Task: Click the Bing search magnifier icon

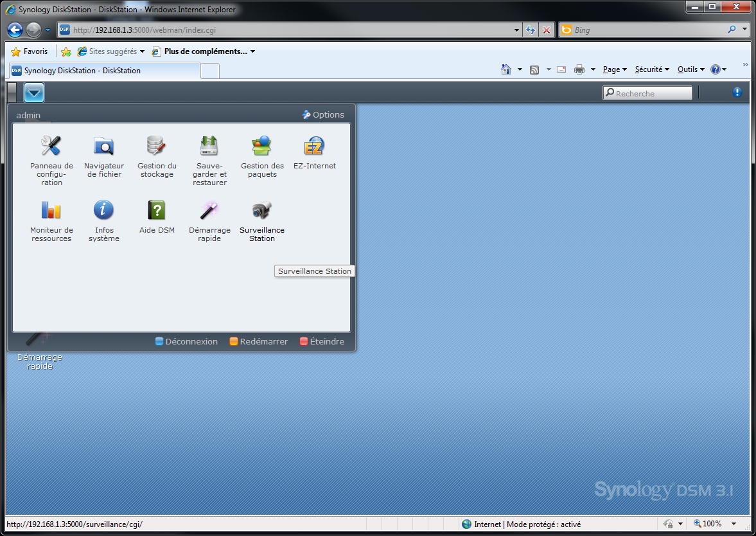Action: (732, 30)
